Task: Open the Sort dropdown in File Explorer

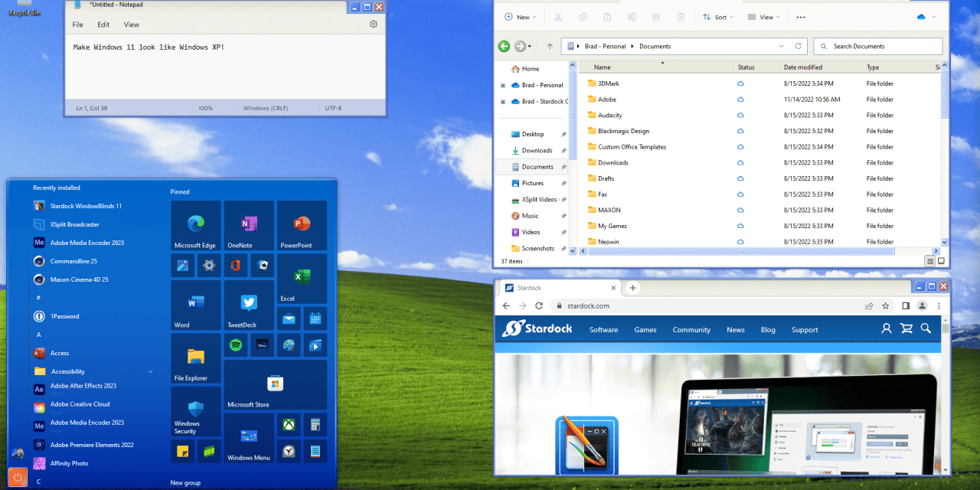Action: click(x=718, y=17)
